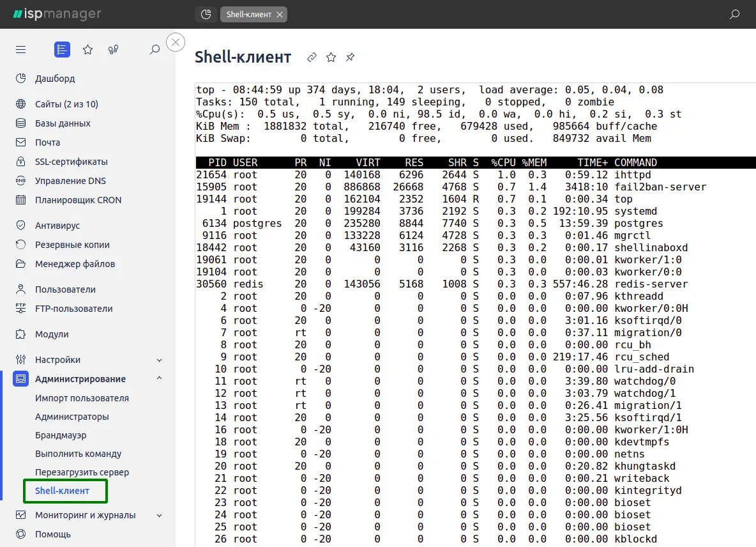Click the star favorites icon beside the blue menu icon
The height and width of the screenshot is (547, 756).
(87, 49)
